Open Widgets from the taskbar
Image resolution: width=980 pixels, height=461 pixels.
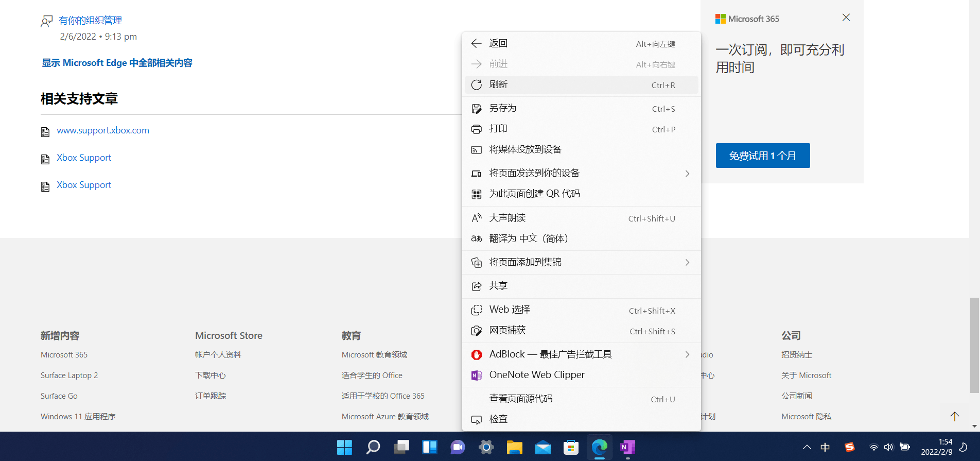(429, 447)
